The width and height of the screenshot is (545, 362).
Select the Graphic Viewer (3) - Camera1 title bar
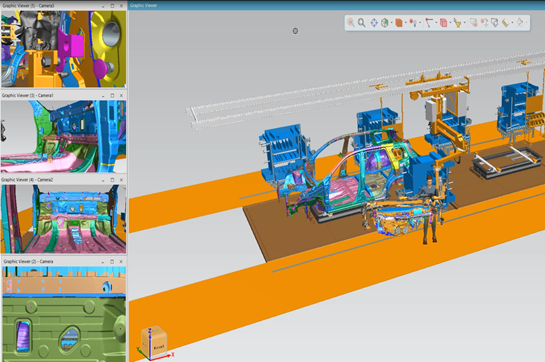coord(64,95)
